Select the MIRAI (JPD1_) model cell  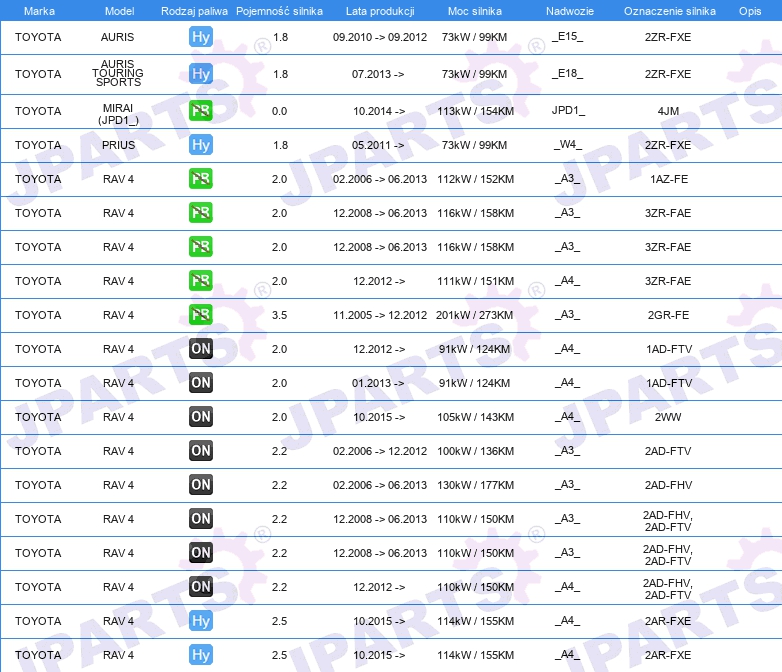tap(118, 114)
